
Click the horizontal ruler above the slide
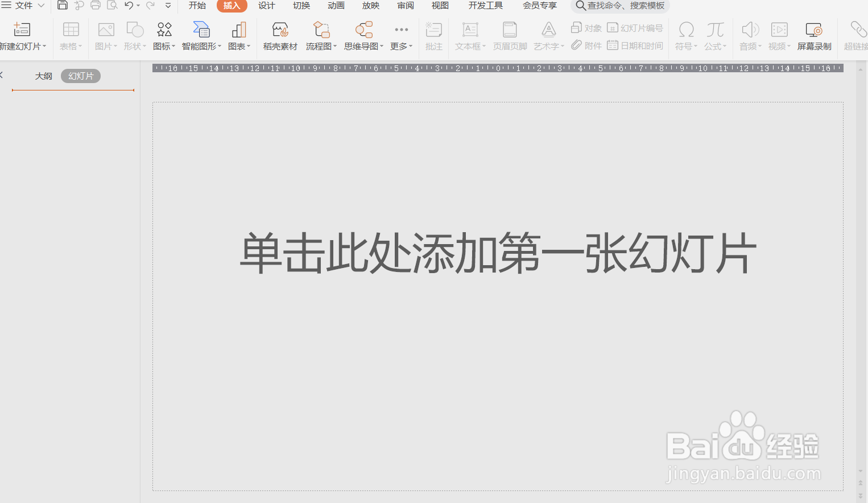(498, 68)
